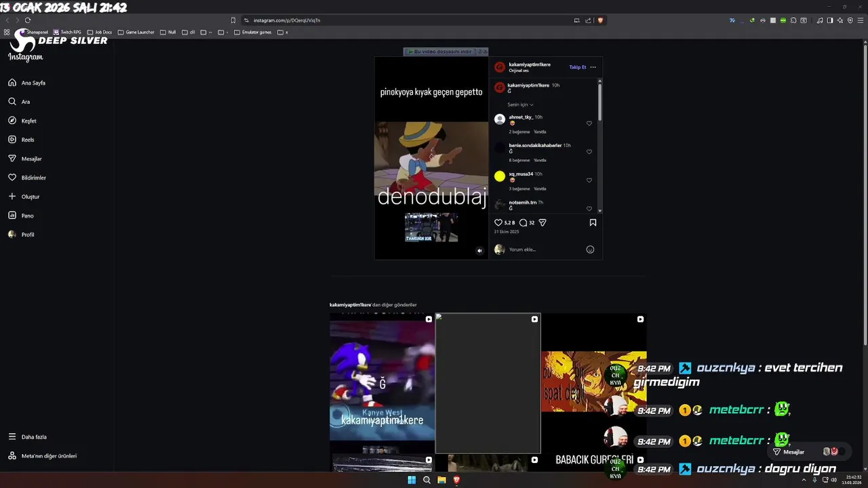Bookmark this page via address bar icon
The height and width of the screenshot is (488, 868).
pyautogui.click(x=233, y=20)
